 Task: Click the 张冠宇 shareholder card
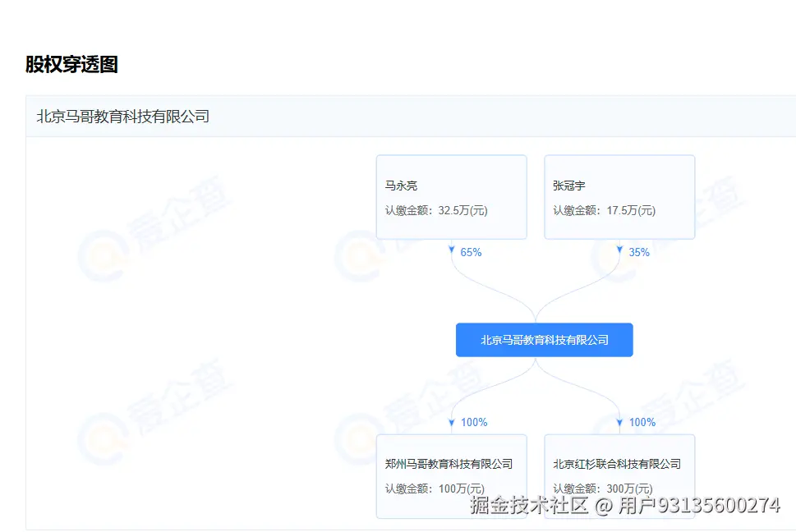(619, 197)
